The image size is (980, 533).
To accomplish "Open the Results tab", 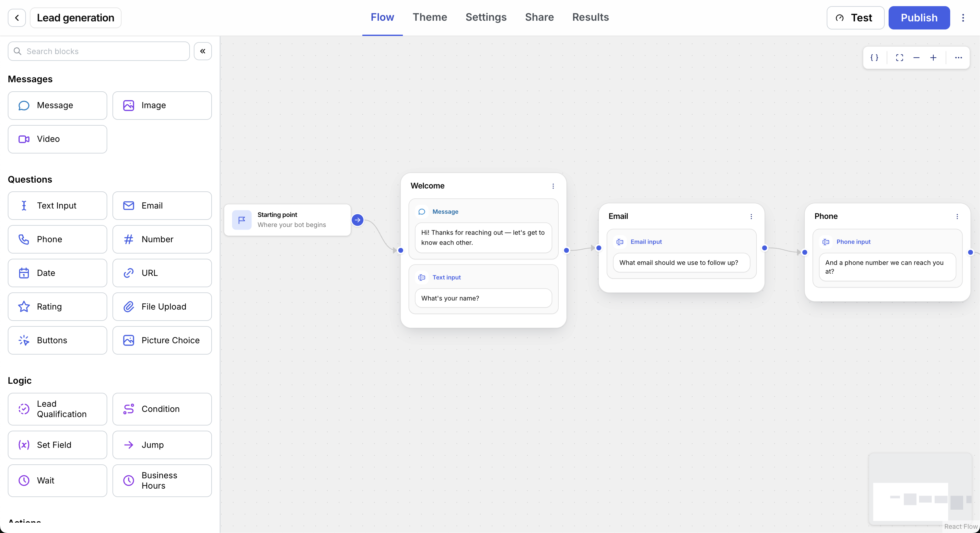I will (590, 17).
